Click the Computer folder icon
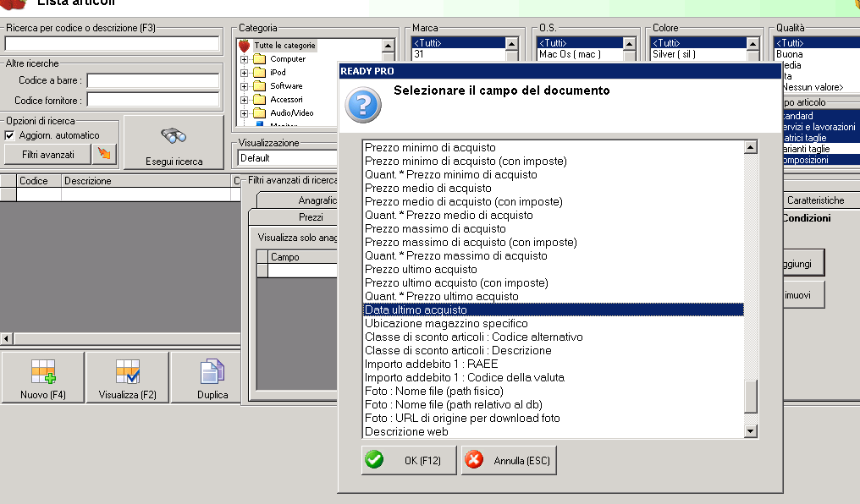Viewport: 860px width, 504px height. tap(259, 58)
